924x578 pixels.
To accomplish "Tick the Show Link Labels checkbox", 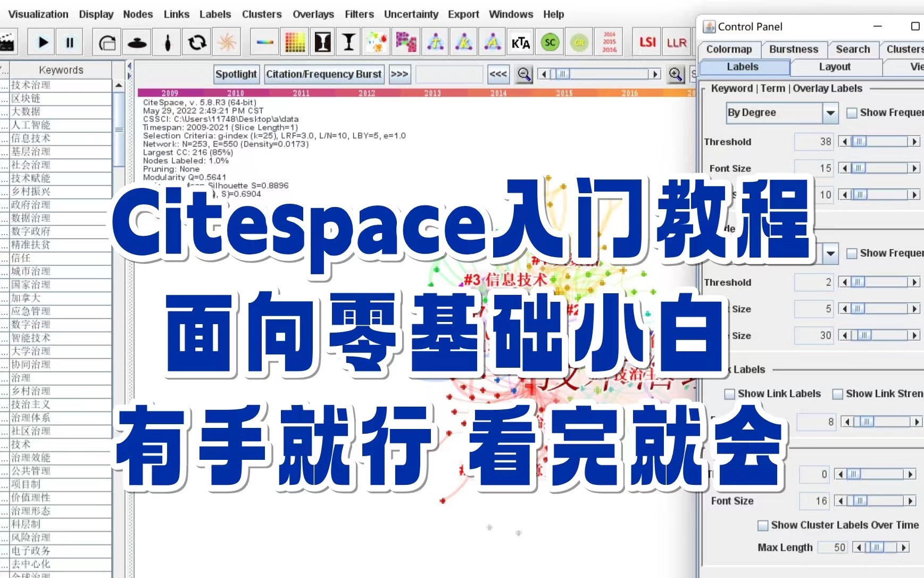I will [730, 394].
